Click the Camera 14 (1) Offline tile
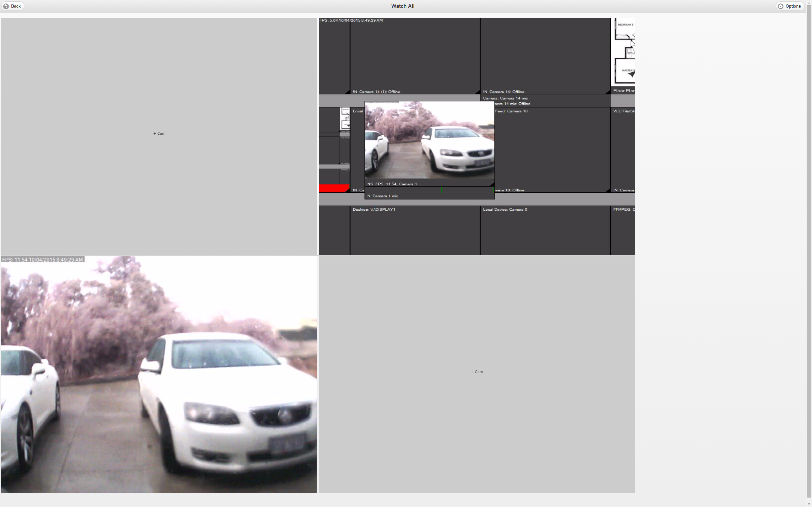The width and height of the screenshot is (812, 507). tap(415, 55)
